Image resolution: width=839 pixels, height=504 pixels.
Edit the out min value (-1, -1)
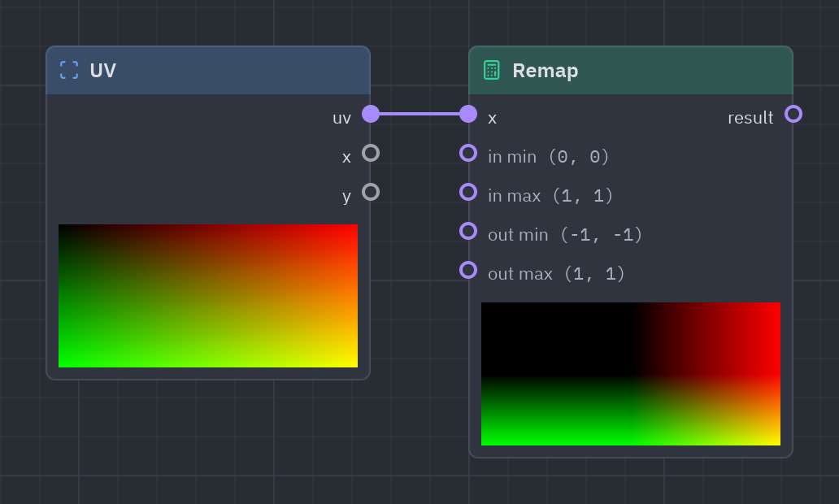tap(601, 235)
